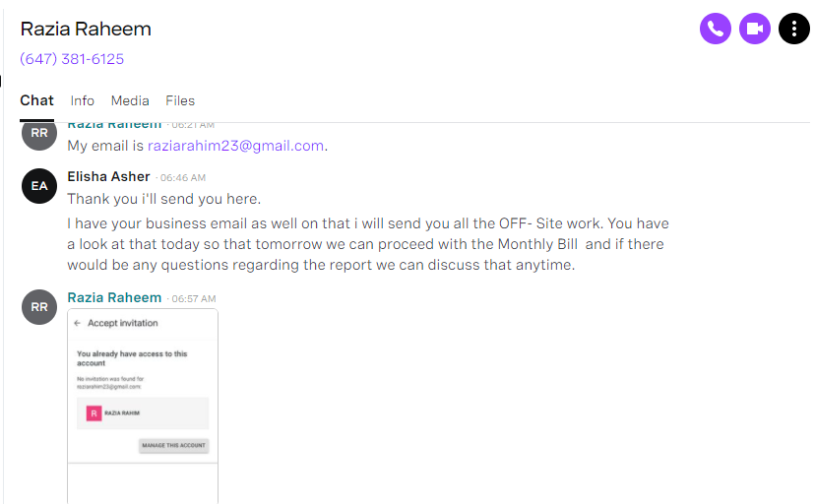Click the RR avatar beside the email message

(39, 134)
